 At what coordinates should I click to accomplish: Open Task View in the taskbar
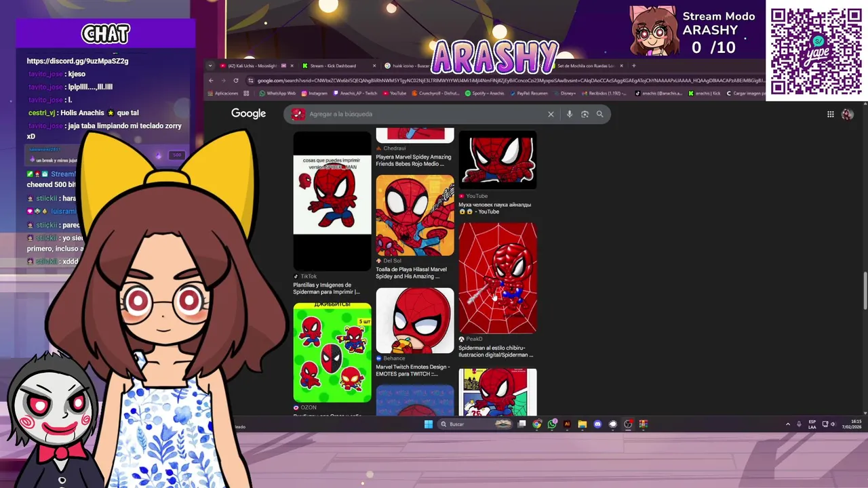click(x=521, y=424)
